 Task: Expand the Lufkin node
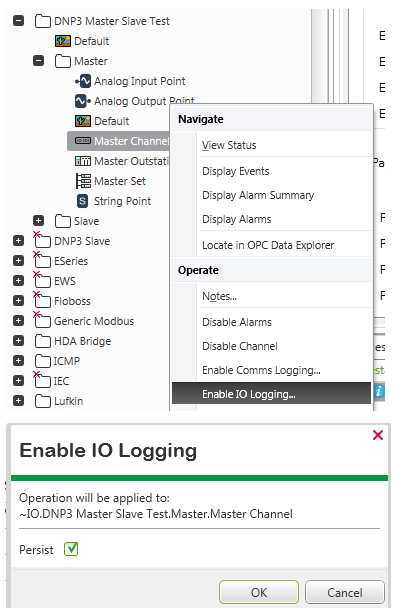click(18, 401)
